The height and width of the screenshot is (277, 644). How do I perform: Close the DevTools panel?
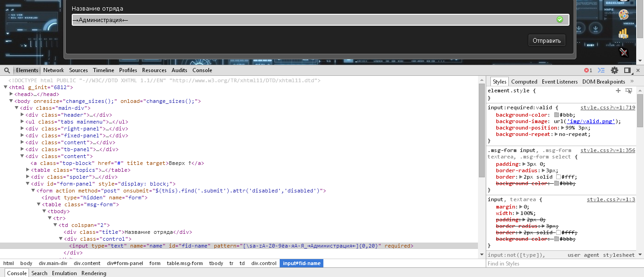point(638,70)
